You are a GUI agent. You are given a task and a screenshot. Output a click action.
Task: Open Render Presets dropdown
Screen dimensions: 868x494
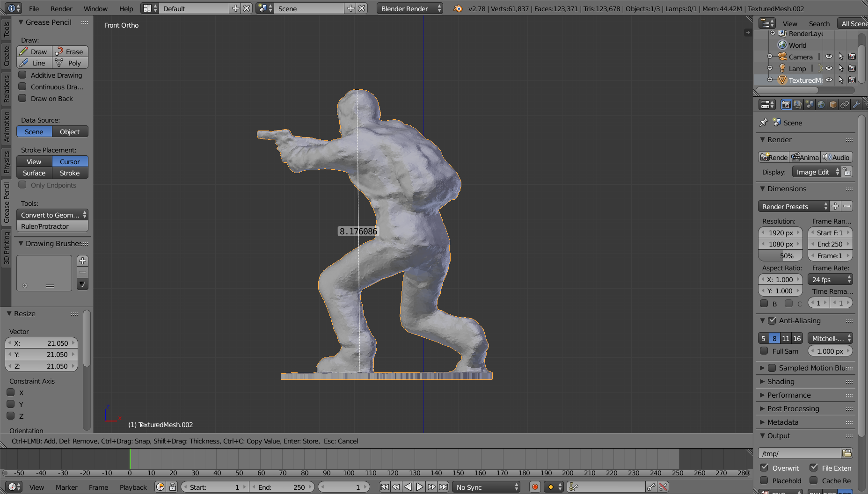pos(794,206)
